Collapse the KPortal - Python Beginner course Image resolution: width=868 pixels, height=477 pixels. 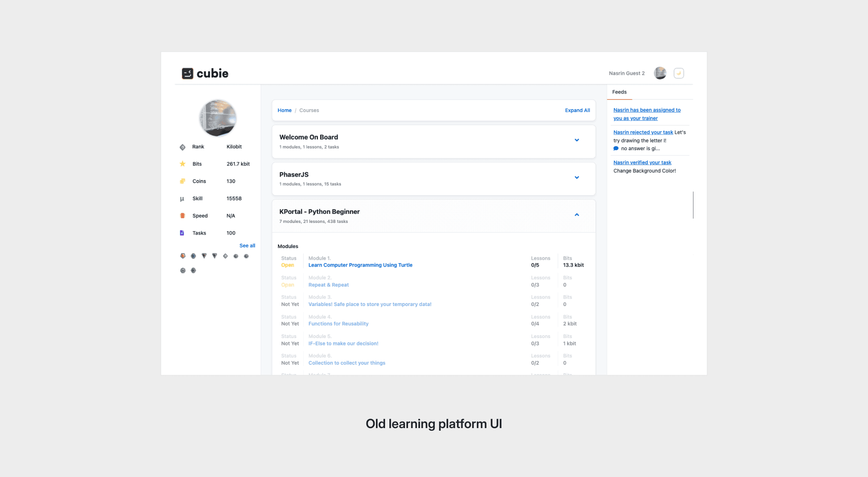pos(577,215)
